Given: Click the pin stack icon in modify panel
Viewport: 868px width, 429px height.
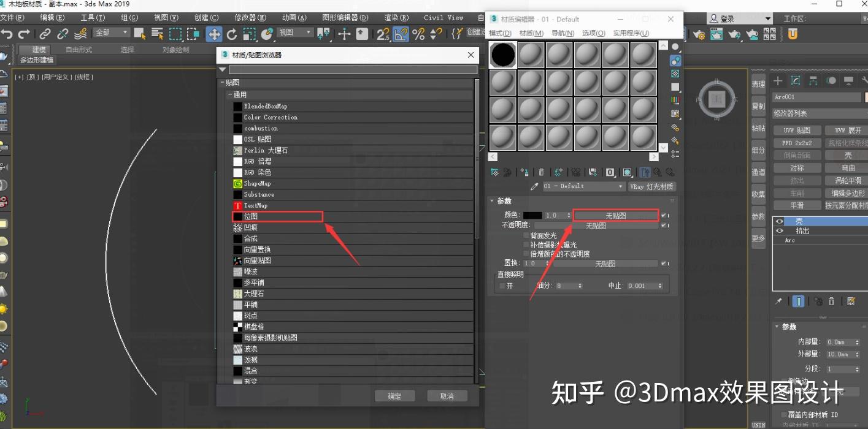Looking at the screenshot, I should (x=778, y=301).
